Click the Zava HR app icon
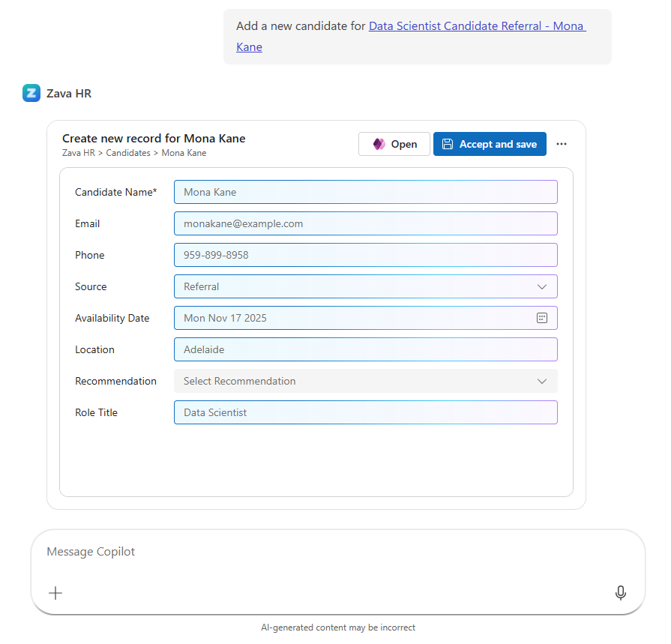671x644 pixels. click(31, 93)
